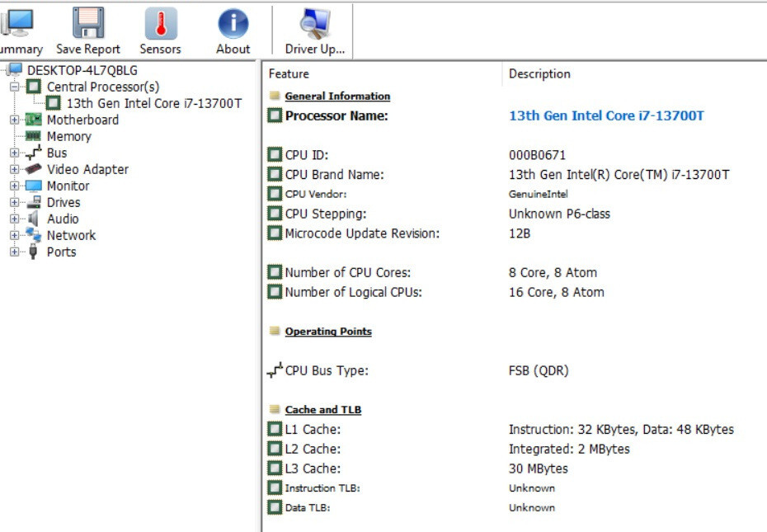Expand the Network tree node
Image resolution: width=767 pixels, height=532 pixels.
pos(15,235)
